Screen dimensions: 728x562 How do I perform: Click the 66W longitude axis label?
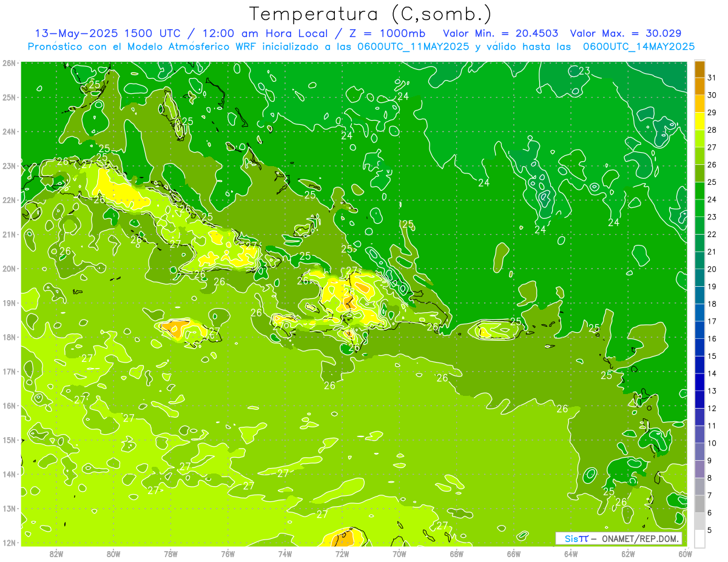click(514, 554)
